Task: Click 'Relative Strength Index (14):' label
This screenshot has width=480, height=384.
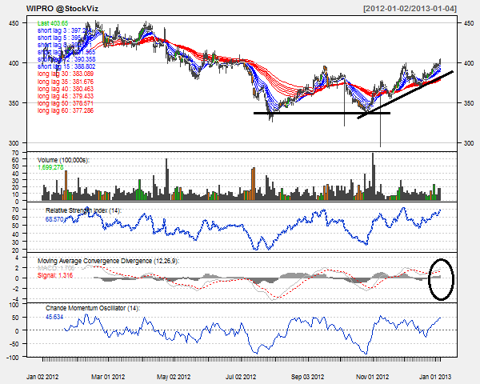Action: point(84,211)
